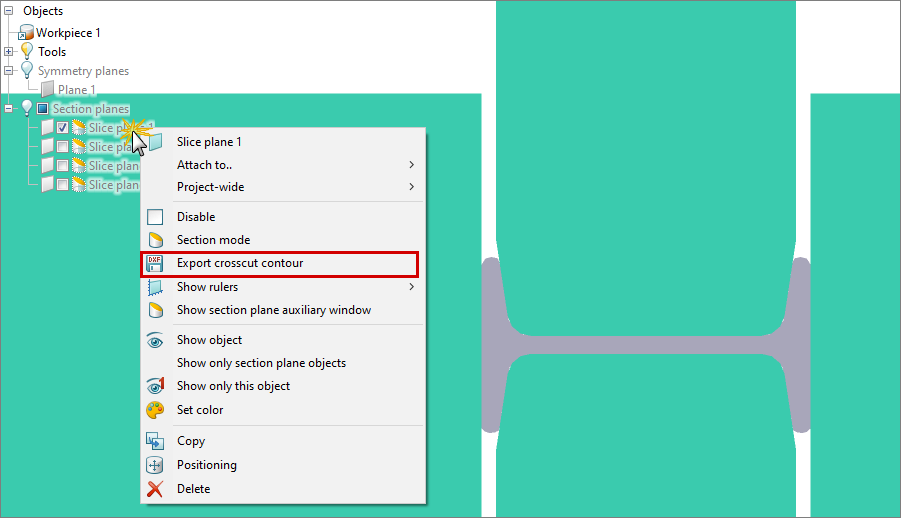901x518 pixels.
Task: Expand the Tools tree node
Action: pyautogui.click(x=9, y=52)
